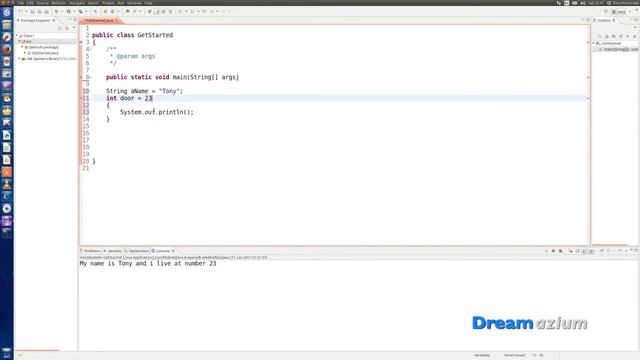The image size is (640, 360).
Task: Open Ubuntu Dash home in launcher
Action: tap(7, 13)
